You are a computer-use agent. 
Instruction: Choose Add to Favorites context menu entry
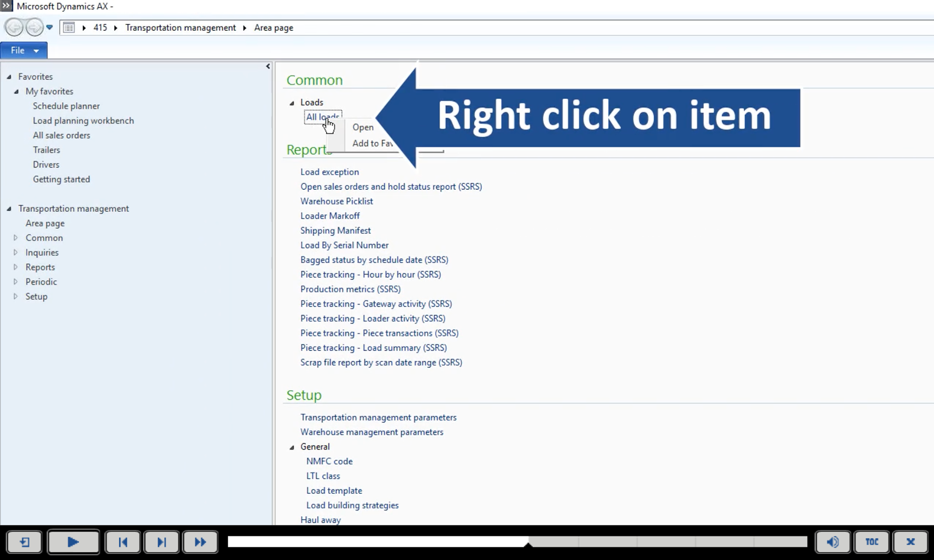point(372,143)
